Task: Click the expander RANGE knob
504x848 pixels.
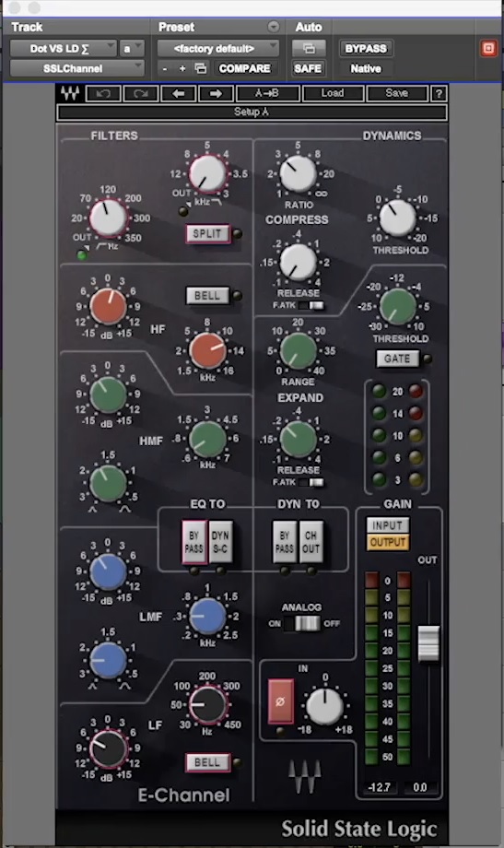Action: point(298,351)
